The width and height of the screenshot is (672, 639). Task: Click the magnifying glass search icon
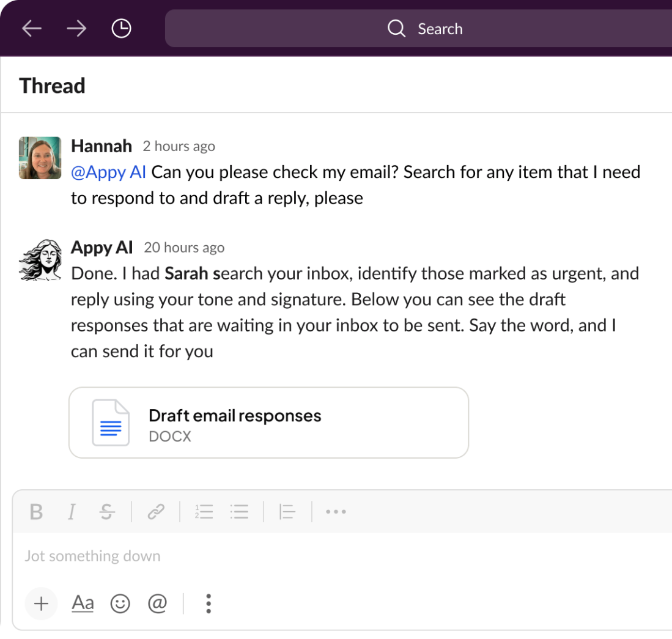click(396, 29)
